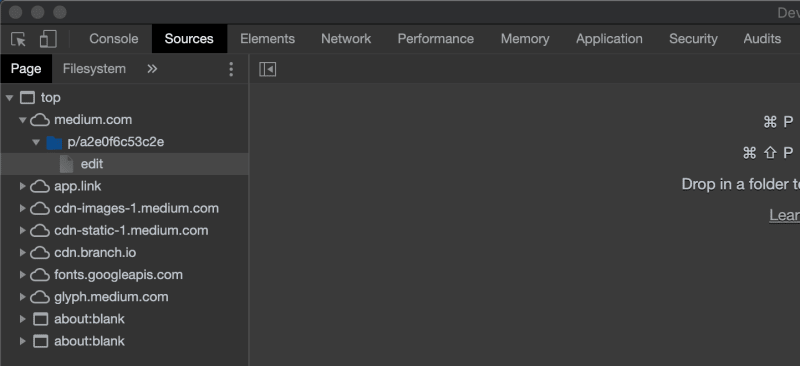Screen dimensions: 800x366
Task: Click the blue p/a2e0f6c53c2e folder icon
Action: click(54, 142)
